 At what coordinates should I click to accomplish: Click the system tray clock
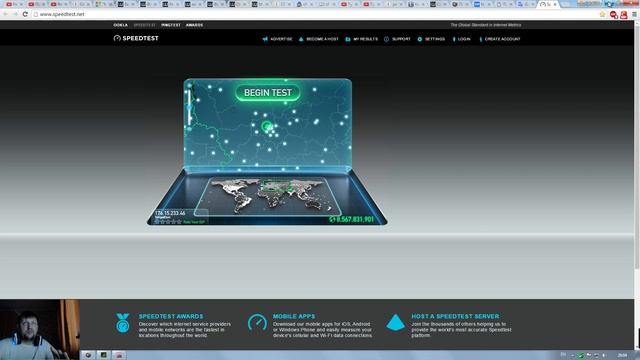click(622, 355)
